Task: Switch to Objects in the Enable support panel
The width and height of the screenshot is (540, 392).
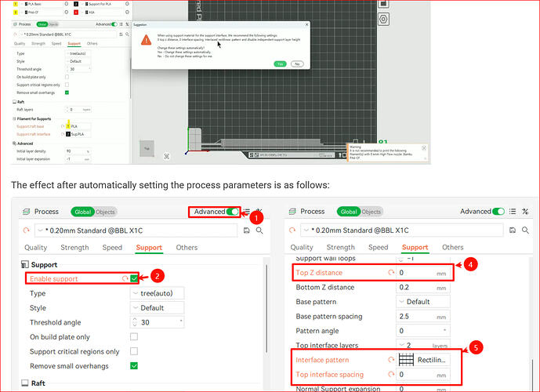Action: tap(105, 212)
